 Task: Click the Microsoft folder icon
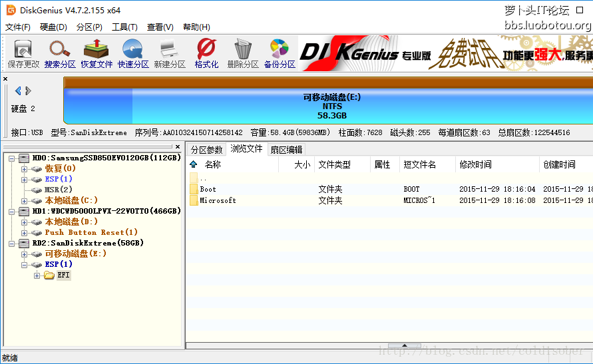pos(194,200)
